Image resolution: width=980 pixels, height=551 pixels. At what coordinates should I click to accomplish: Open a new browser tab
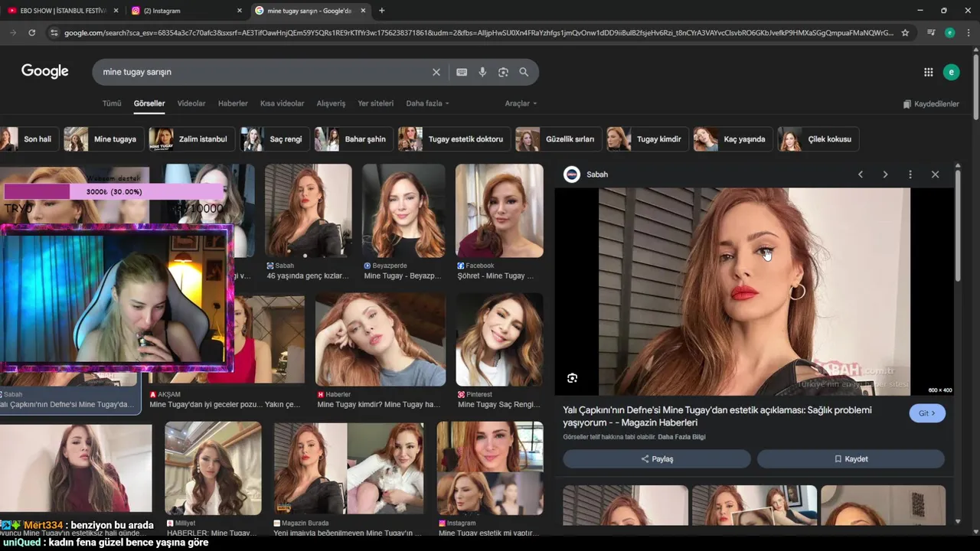click(x=381, y=11)
